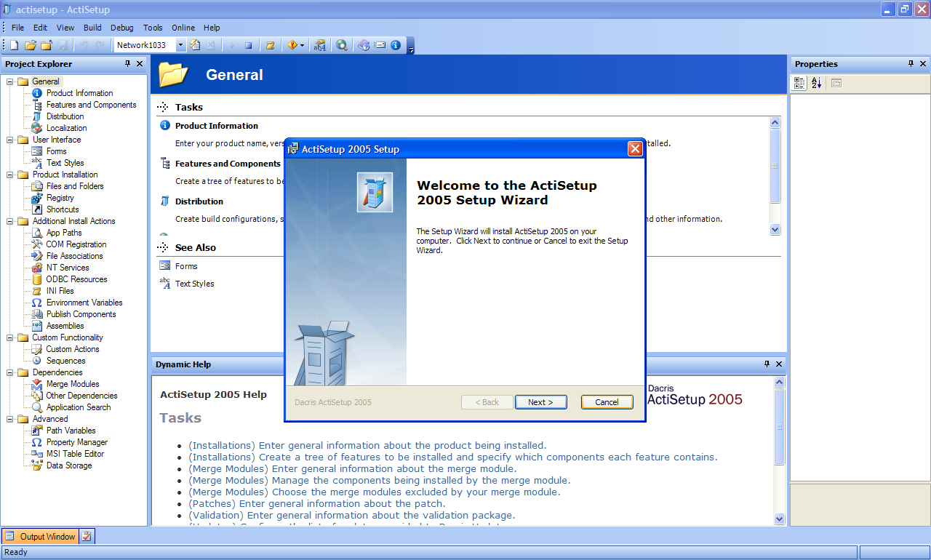Open the warning diamond icon's dropdown arrow
931x560 pixels.
click(302, 45)
